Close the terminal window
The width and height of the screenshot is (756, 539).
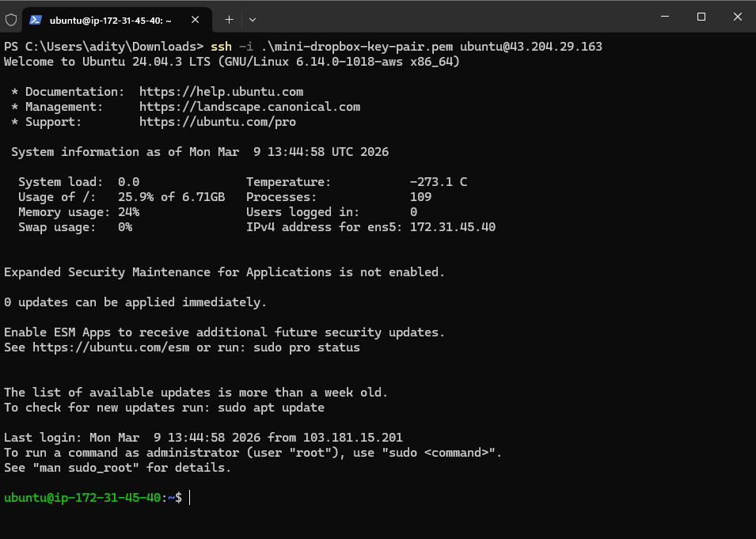(738, 17)
